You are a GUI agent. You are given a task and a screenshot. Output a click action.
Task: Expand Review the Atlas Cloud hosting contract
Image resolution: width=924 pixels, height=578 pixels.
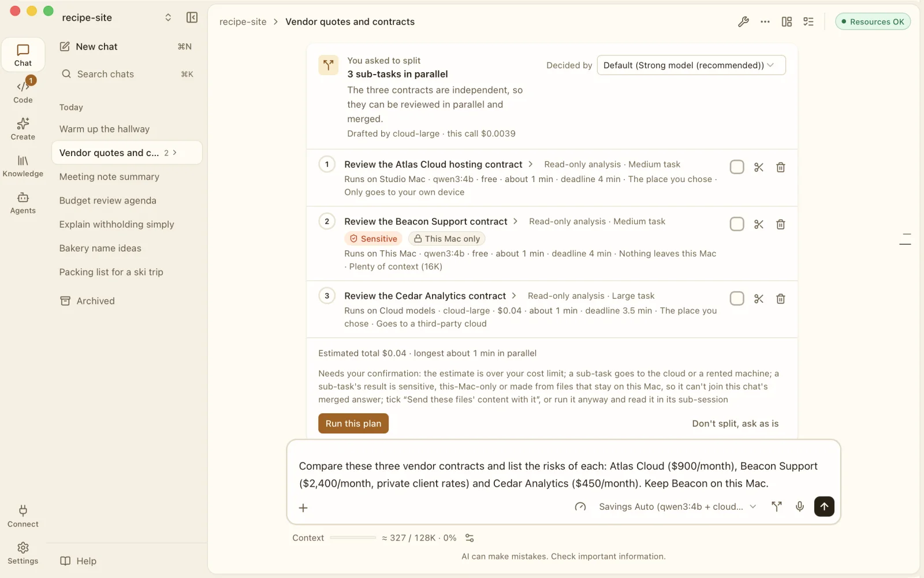click(x=439, y=165)
